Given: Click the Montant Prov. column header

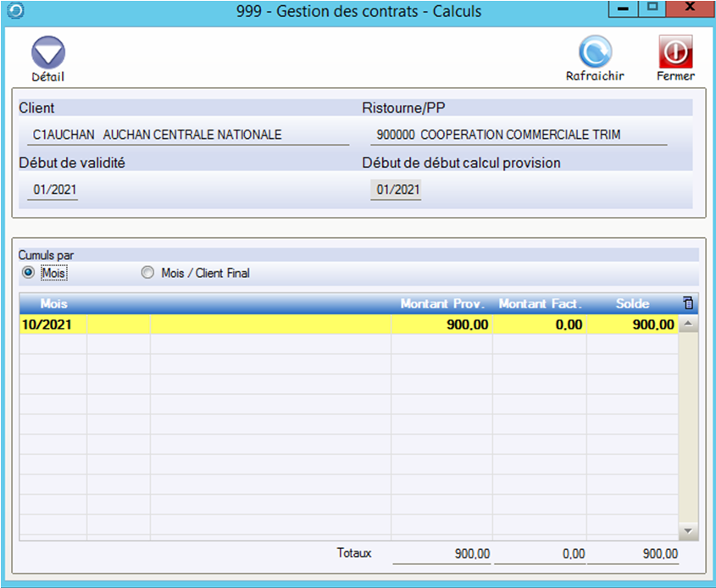Looking at the screenshot, I should tap(442, 303).
